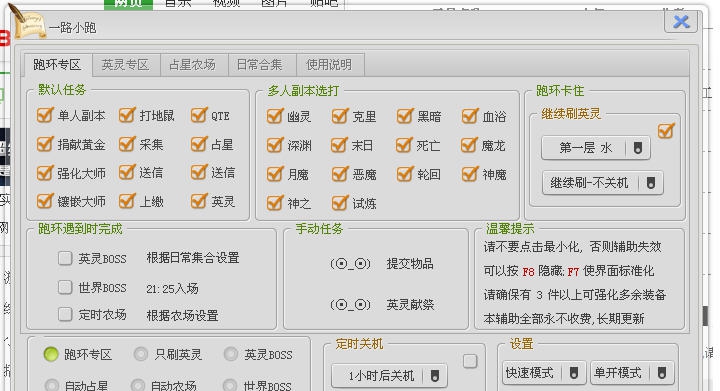
Task: Click the 根据日常集合设置 text
Action: pos(193,258)
